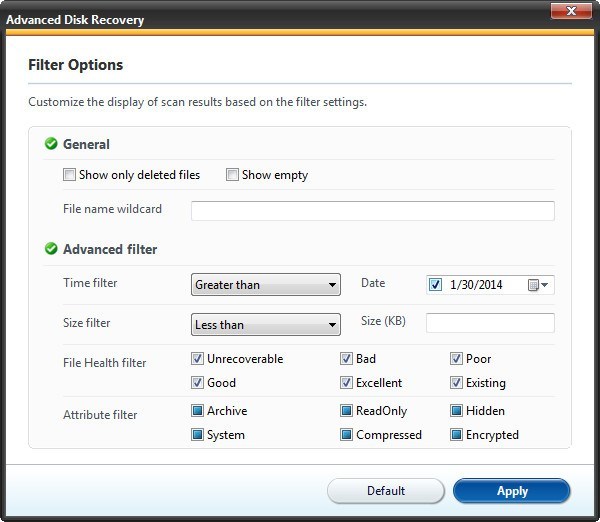Click the Customize the display description text
This screenshot has height=522, width=600.
[197, 102]
